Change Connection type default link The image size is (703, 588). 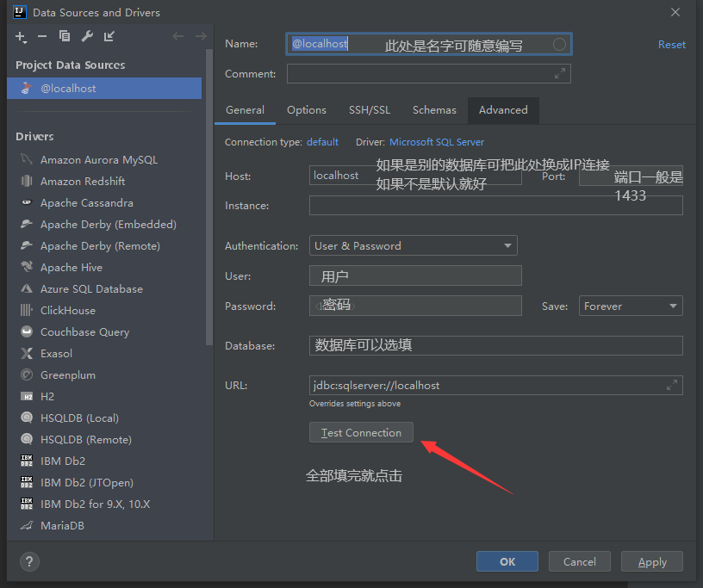pyautogui.click(x=322, y=142)
